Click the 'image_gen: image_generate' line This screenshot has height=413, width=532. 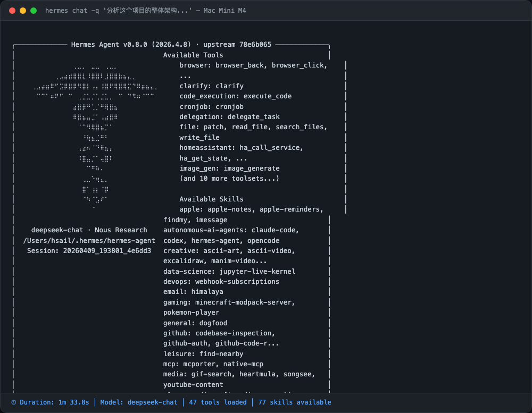pyautogui.click(x=229, y=168)
